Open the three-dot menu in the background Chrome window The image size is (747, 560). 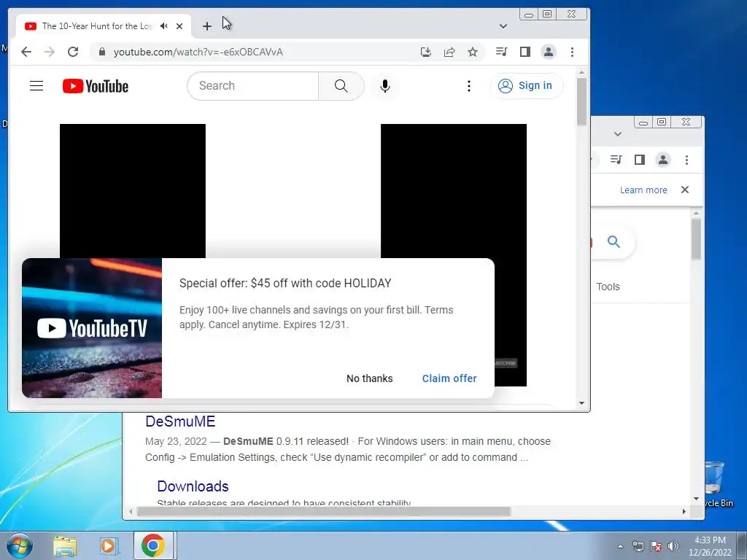[686, 160]
